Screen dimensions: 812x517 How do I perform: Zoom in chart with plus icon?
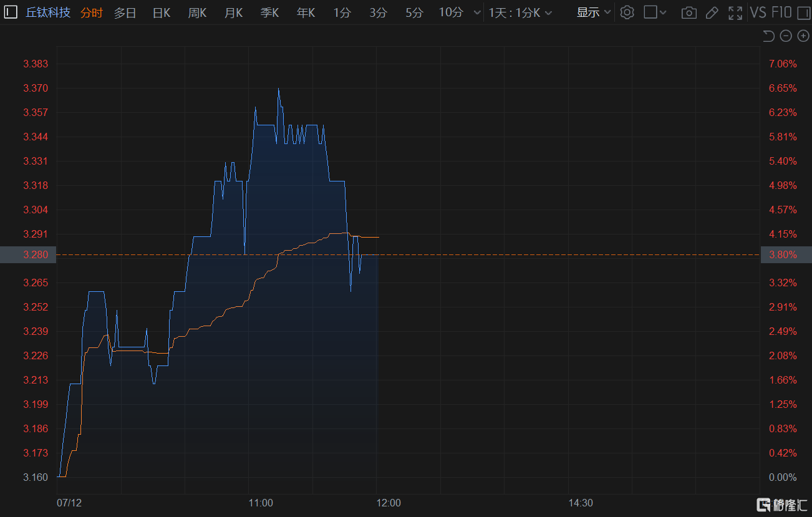click(803, 36)
